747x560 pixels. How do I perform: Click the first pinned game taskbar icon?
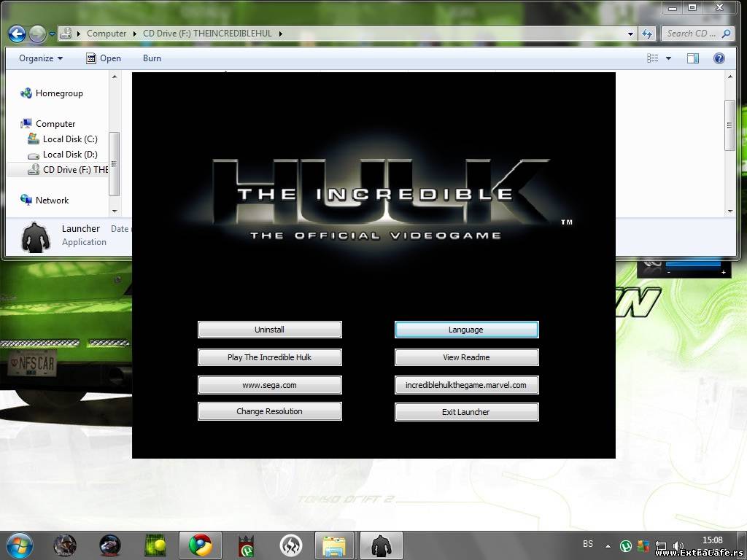(x=65, y=545)
